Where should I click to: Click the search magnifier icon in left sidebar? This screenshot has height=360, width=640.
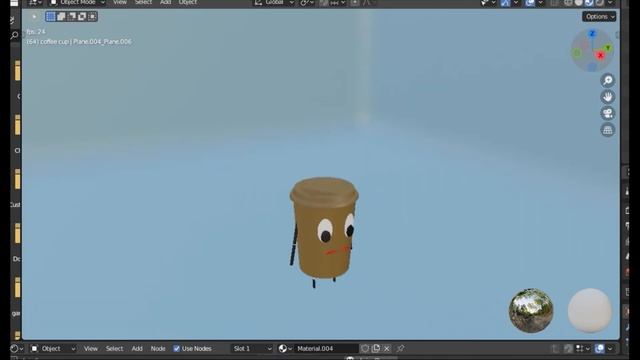(15, 36)
